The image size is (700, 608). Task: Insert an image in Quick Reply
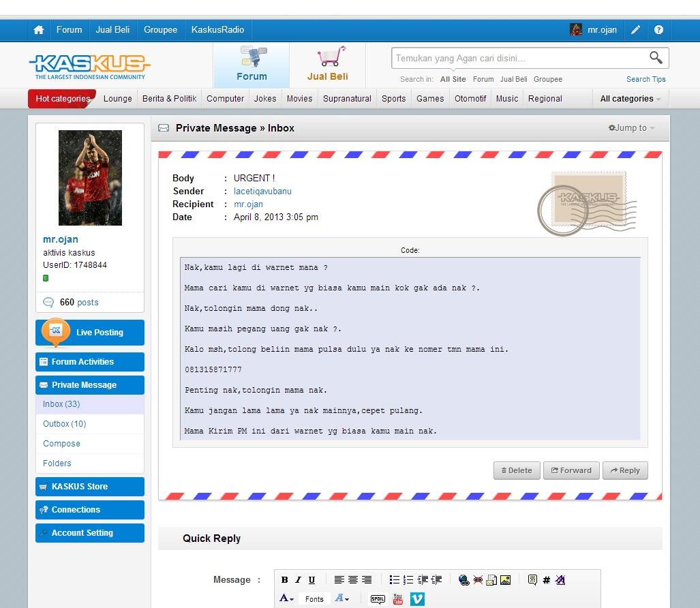click(505, 580)
